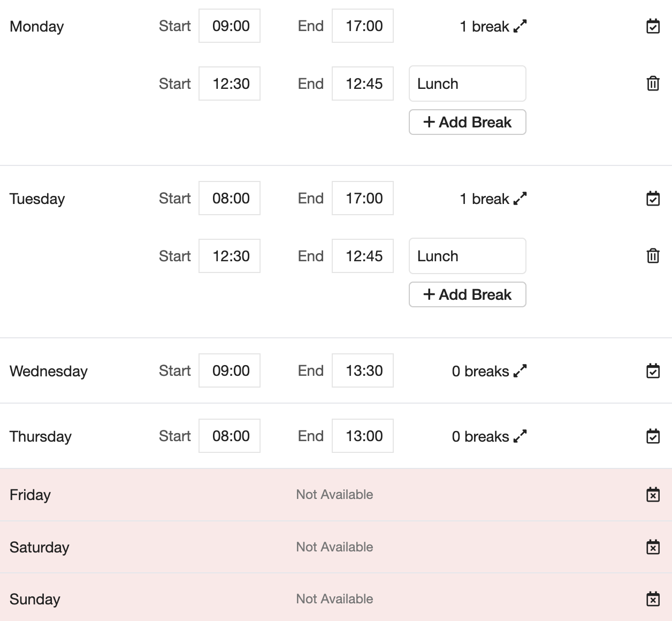
Task: Mark Thursday unavailable via calendar icon
Action: 653,436
